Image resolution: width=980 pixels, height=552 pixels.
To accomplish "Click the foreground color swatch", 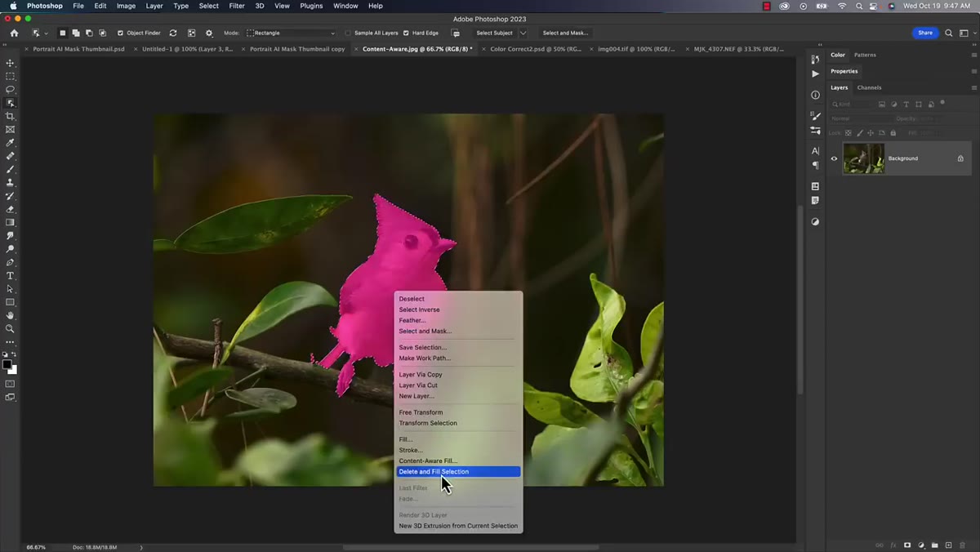I will (x=7, y=364).
